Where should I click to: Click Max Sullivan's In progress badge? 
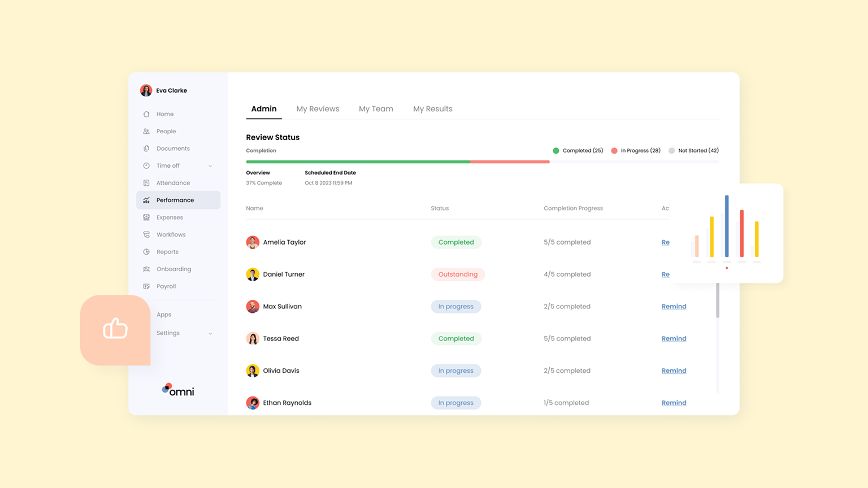(x=456, y=307)
